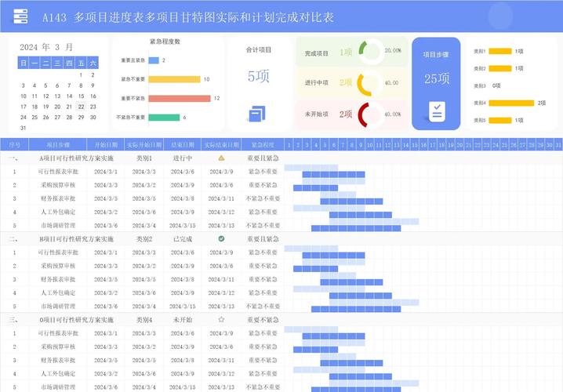Click the 已完成 status cell
The height and width of the screenshot is (392, 563).
[x=183, y=238]
